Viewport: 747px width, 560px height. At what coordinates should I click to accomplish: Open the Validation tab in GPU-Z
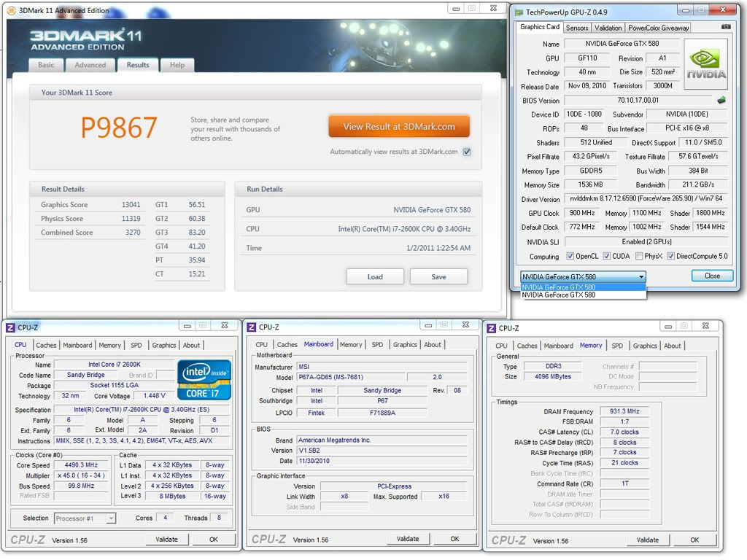click(x=608, y=28)
